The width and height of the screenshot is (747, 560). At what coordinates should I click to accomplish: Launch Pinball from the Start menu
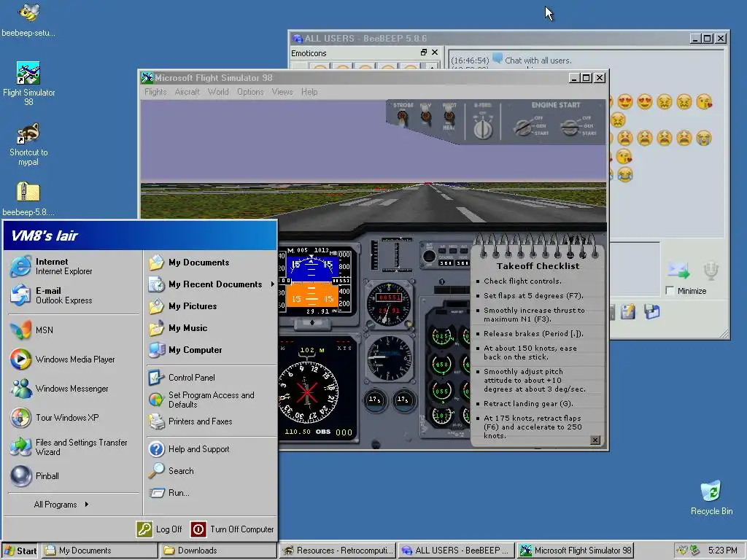pyautogui.click(x=74, y=475)
